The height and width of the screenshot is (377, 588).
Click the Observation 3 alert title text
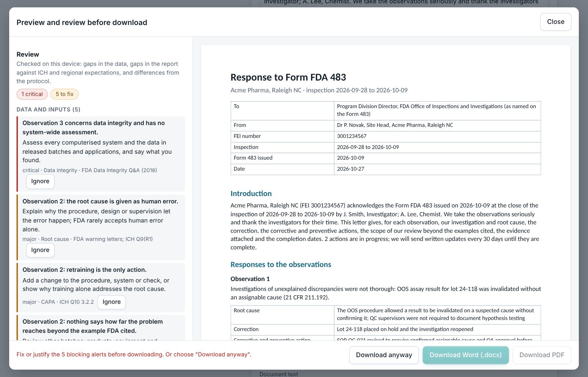click(94, 128)
